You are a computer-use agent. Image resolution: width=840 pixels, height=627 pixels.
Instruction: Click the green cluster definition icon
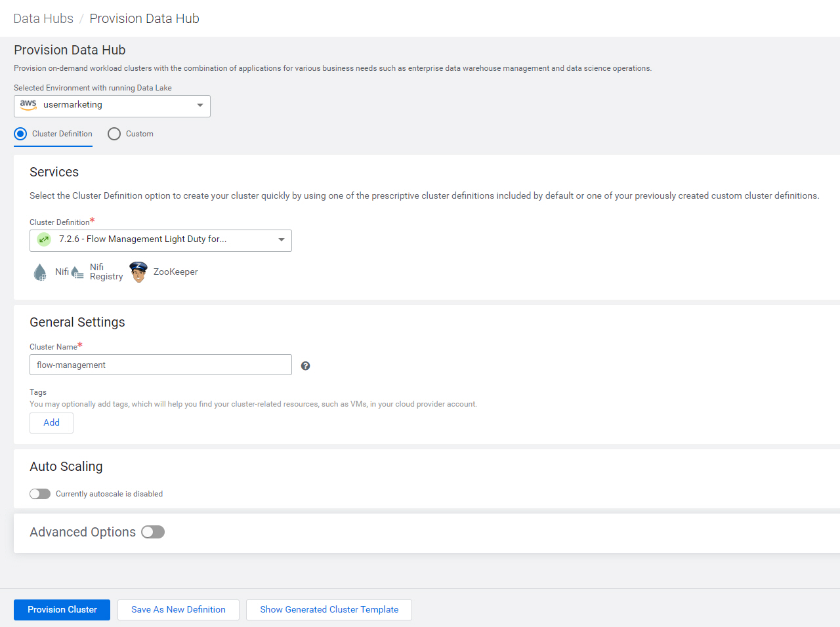[44, 239]
